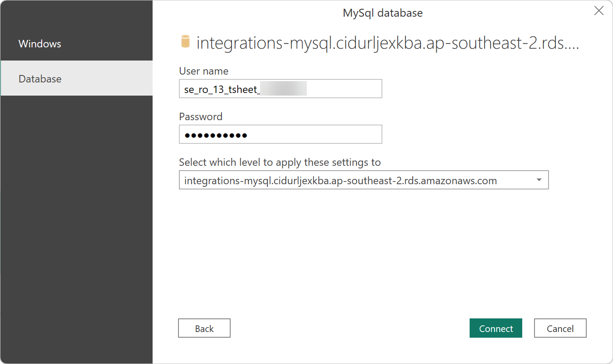The width and height of the screenshot is (613, 364).
Task: Click the 'Password' label
Action: [x=201, y=117]
